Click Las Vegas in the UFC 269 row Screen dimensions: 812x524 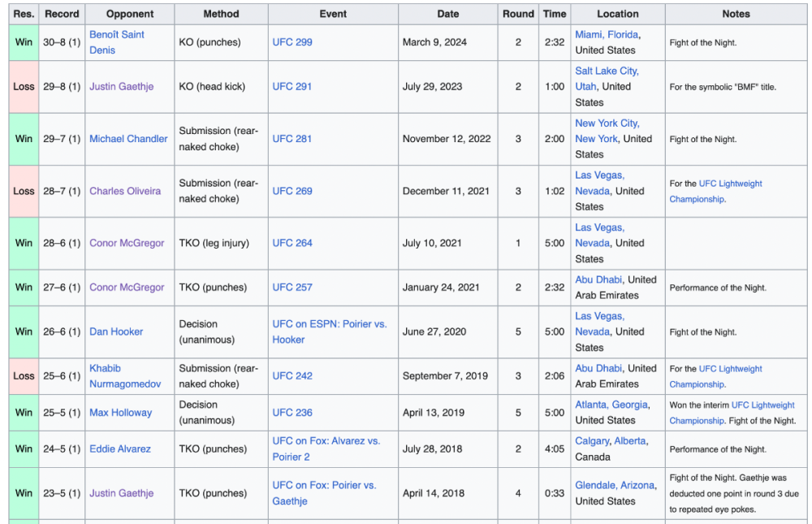tap(600, 175)
